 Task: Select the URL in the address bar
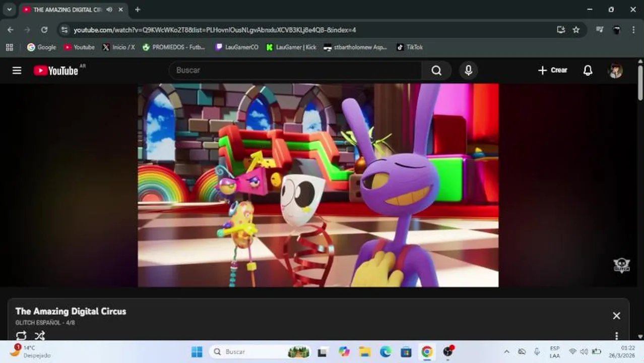pyautogui.click(x=215, y=30)
